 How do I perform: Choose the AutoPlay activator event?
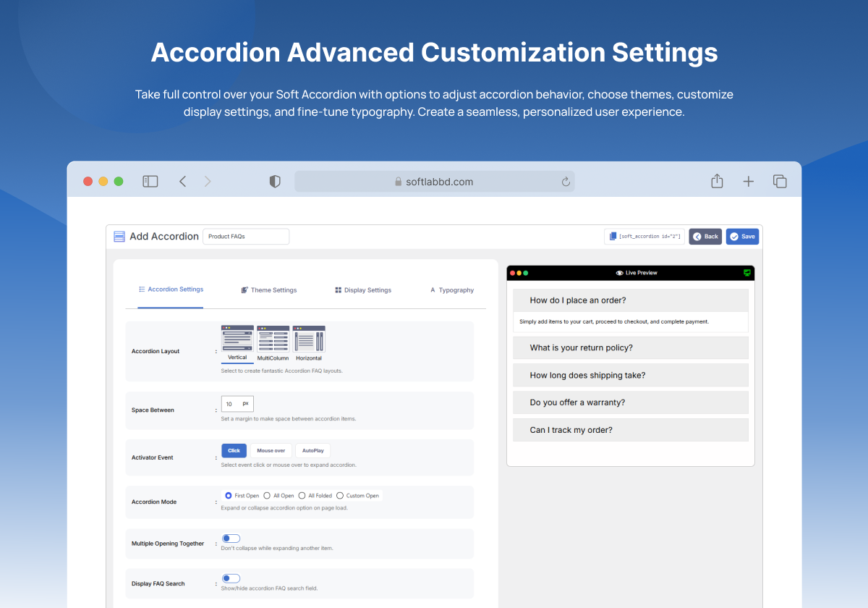click(312, 451)
